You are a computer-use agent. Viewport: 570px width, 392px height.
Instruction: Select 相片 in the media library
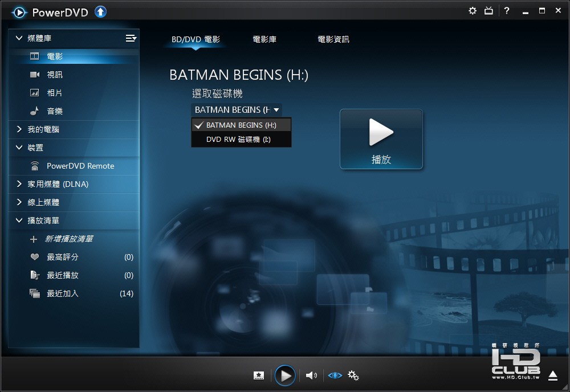click(74, 93)
